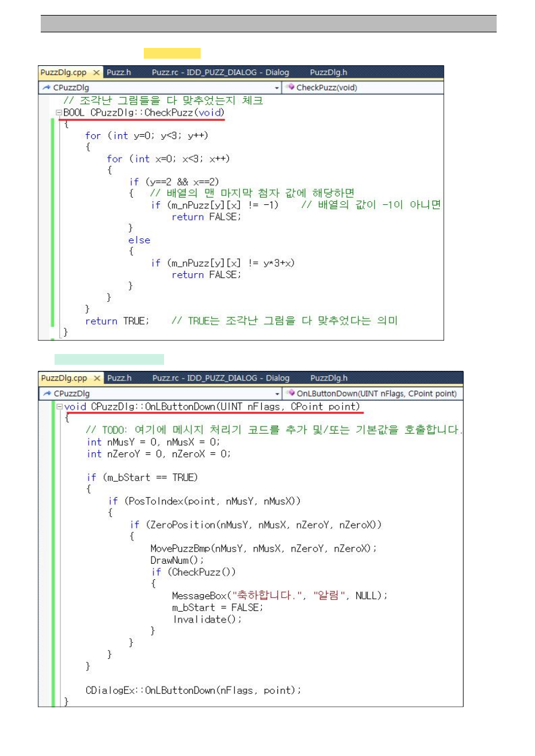The image size is (535, 756).
Task: Place cursor on the MessageBox code line
Action: (x=279, y=595)
